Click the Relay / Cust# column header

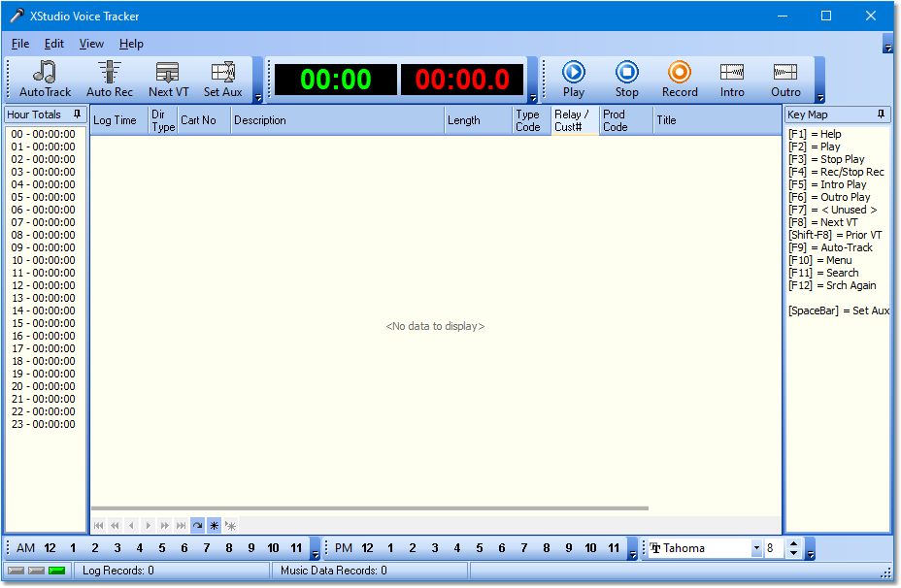pos(575,120)
